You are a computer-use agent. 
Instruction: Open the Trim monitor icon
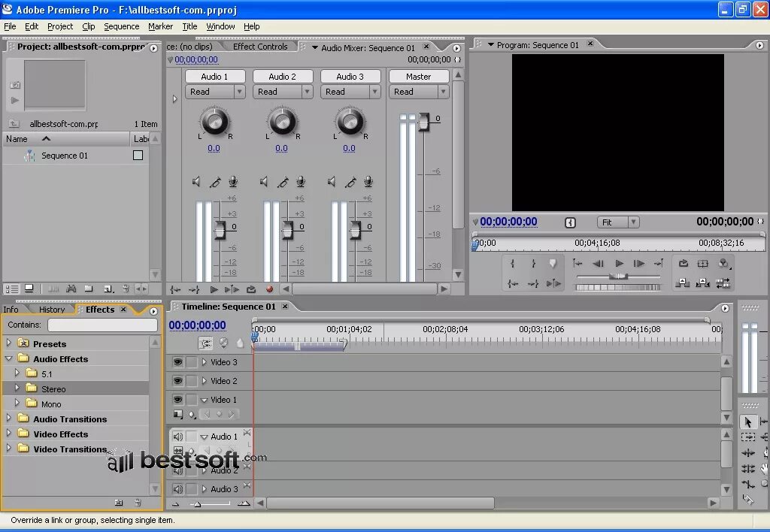[723, 283]
